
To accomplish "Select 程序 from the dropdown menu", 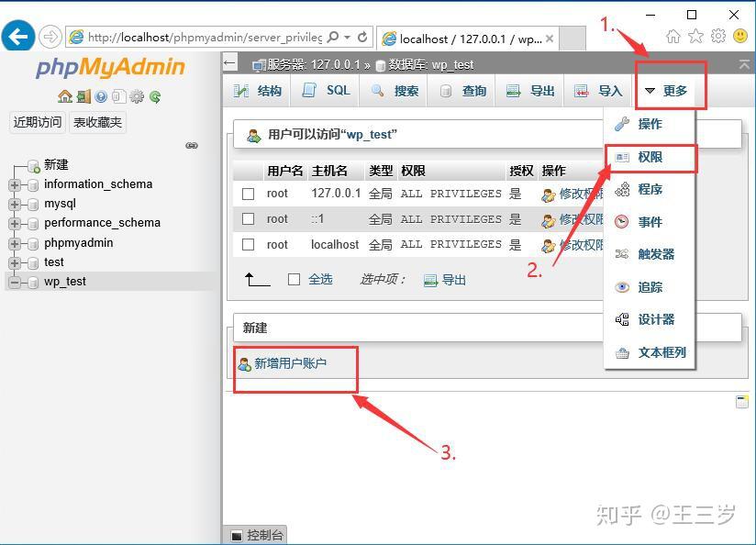I will [649, 189].
